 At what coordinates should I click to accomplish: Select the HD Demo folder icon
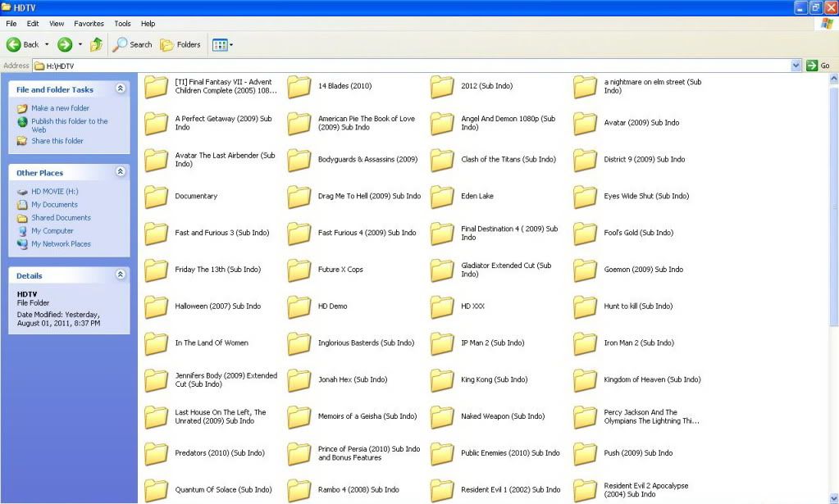pyautogui.click(x=299, y=306)
